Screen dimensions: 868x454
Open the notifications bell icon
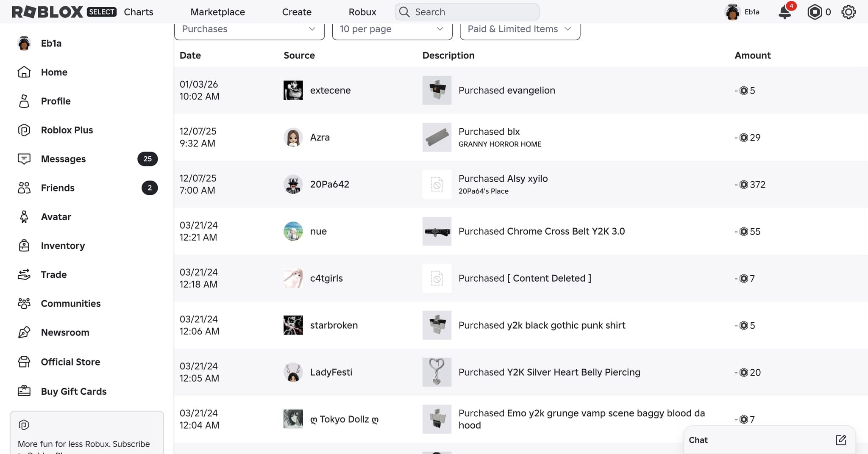[x=785, y=12]
